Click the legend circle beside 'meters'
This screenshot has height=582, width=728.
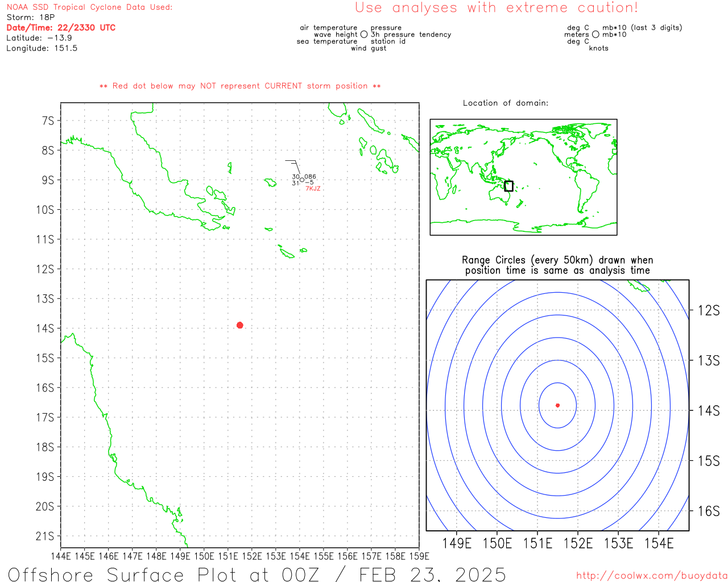click(595, 35)
